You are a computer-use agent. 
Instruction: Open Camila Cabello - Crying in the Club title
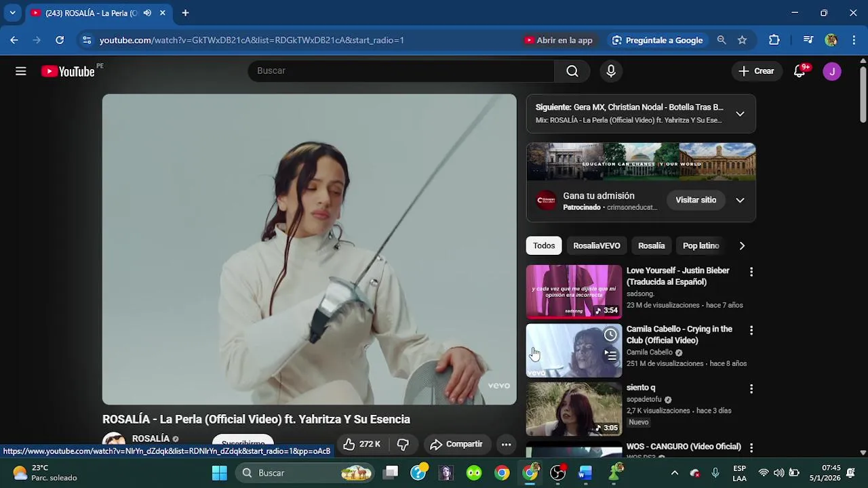[x=679, y=335]
